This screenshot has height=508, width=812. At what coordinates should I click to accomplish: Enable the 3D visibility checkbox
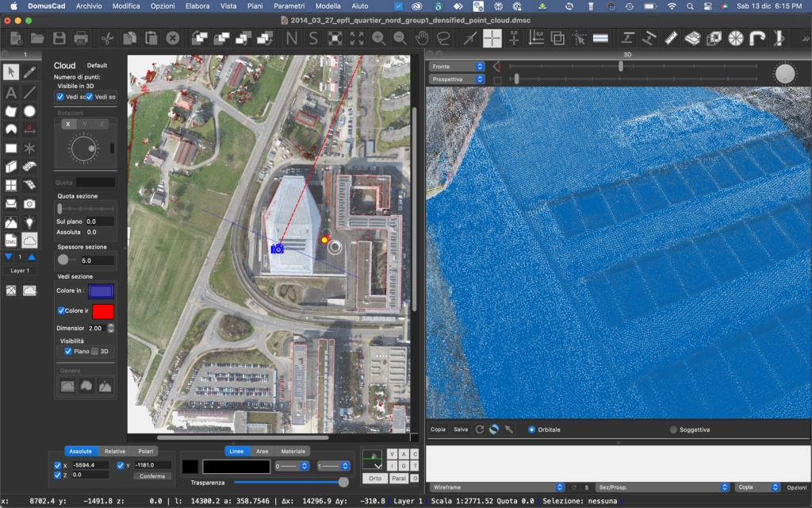click(95, 351)
